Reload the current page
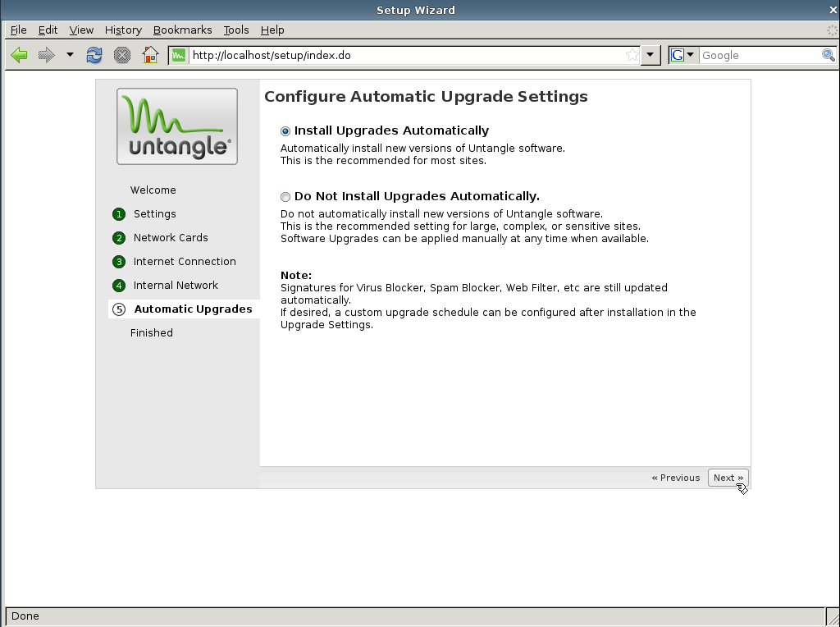840x627 pixels. [94, 55]
